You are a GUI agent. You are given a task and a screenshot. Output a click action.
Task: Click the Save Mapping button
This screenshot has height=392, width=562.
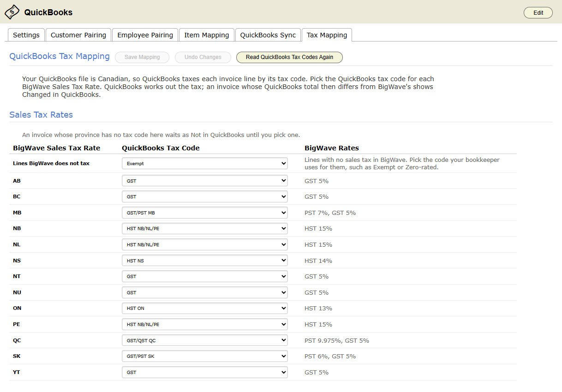coord(142,57)
